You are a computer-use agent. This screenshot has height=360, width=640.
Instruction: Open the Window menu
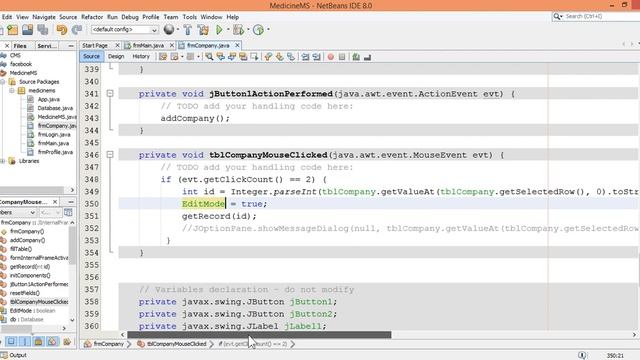click(211, 17)
